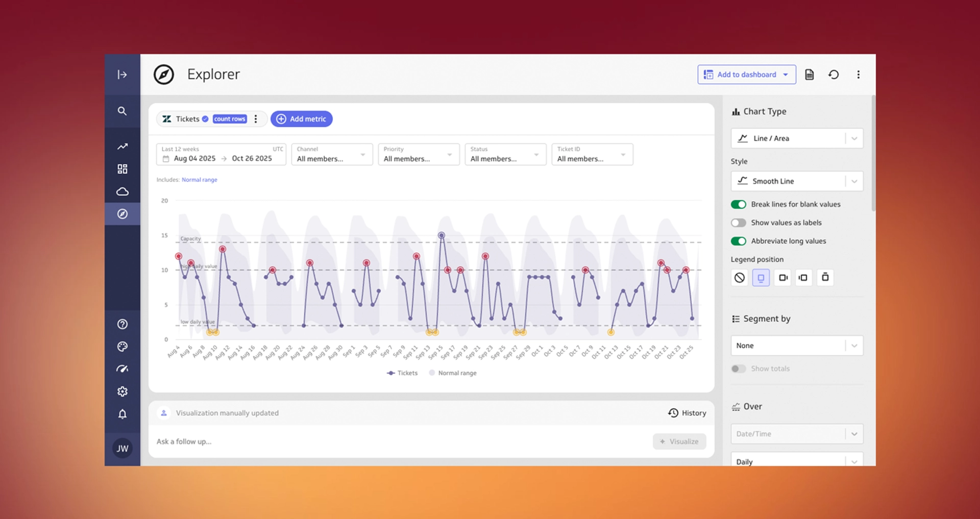
Task: Open the header more options menu
Action: pos(858,75)
